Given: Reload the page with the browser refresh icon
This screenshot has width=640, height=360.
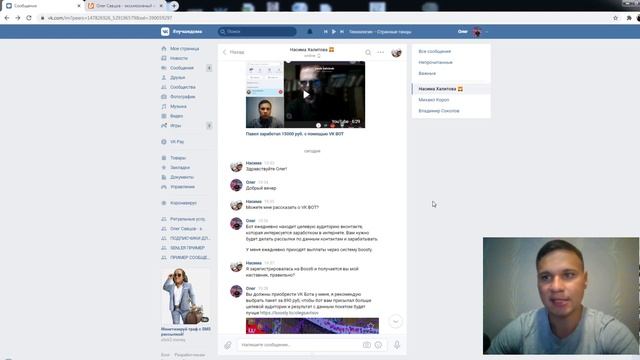Looking at the screenshot, I should point(29,18).
